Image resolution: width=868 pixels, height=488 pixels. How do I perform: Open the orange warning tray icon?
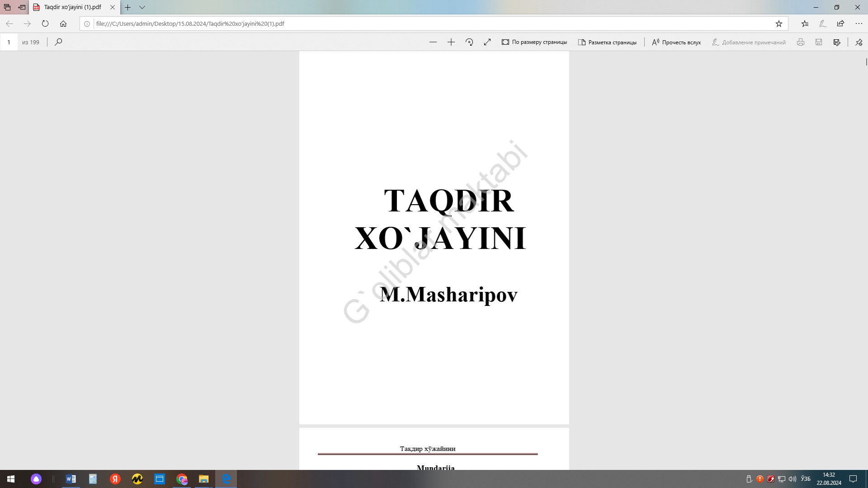(x=760, y=479)
